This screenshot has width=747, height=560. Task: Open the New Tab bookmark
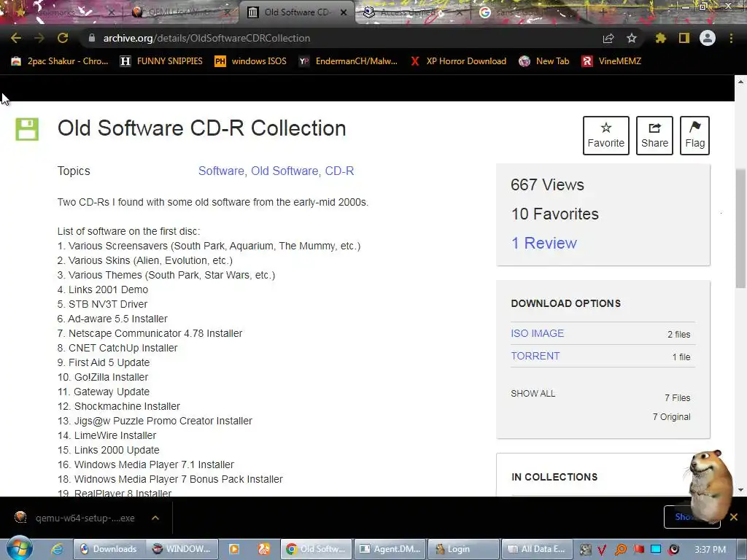[544, 61]
